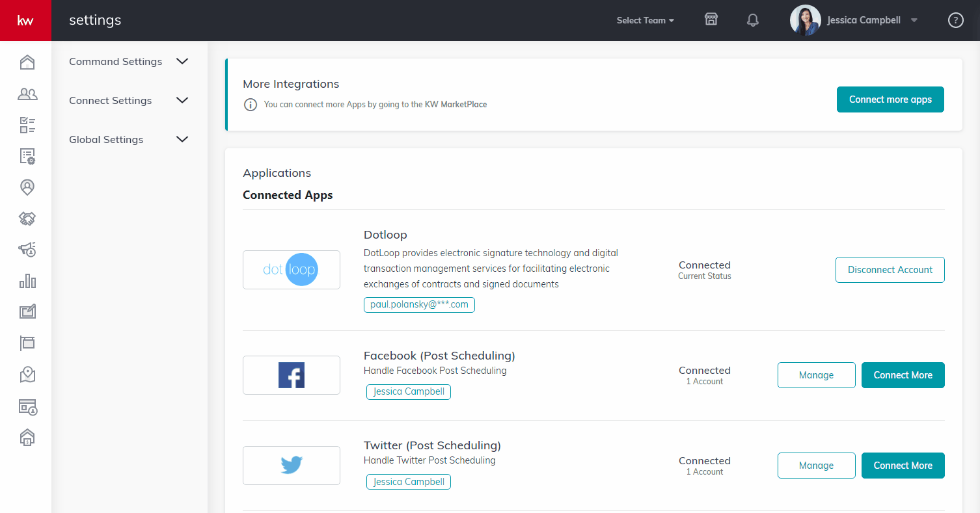This screenshot has width=980, height=513.
Task: Connect more Twitter accounts
Action: coord(903,465)
